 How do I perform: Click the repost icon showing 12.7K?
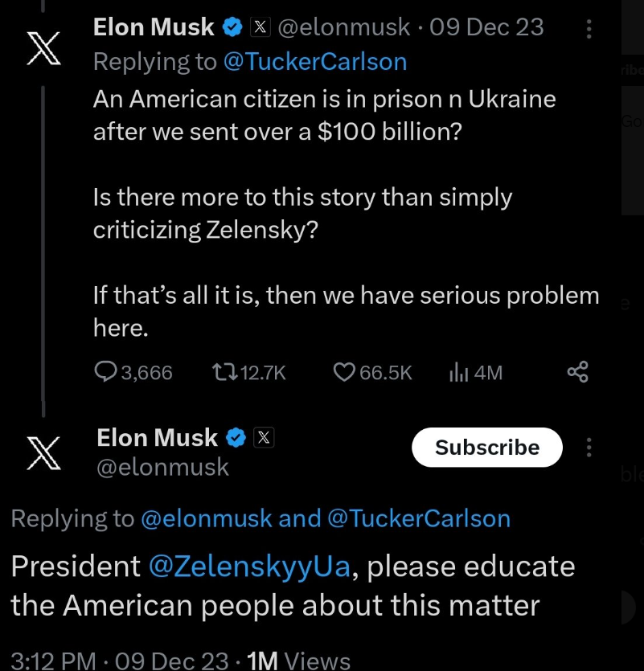pyautogui.click(x=222, y=372)
